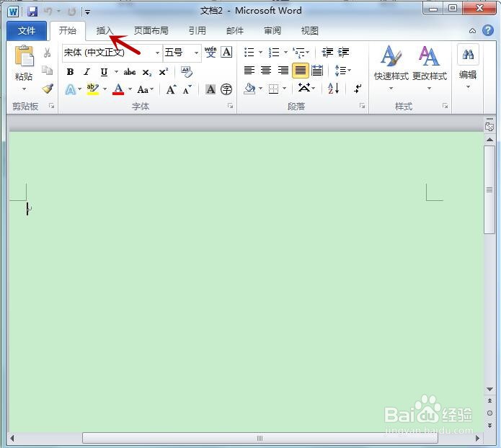Click the phonetic guide wén icon
This screenshot has height=448, width=501.
click(210, 52)
